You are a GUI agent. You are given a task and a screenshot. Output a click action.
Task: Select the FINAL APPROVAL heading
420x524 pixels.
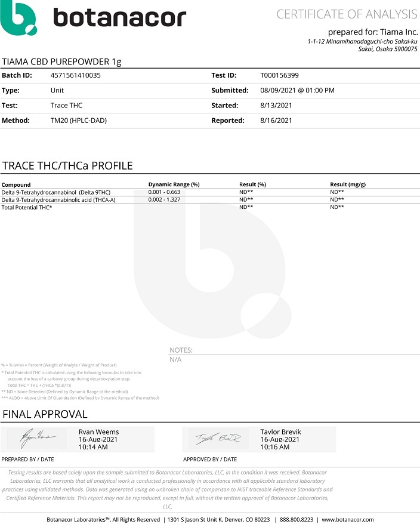45,414
